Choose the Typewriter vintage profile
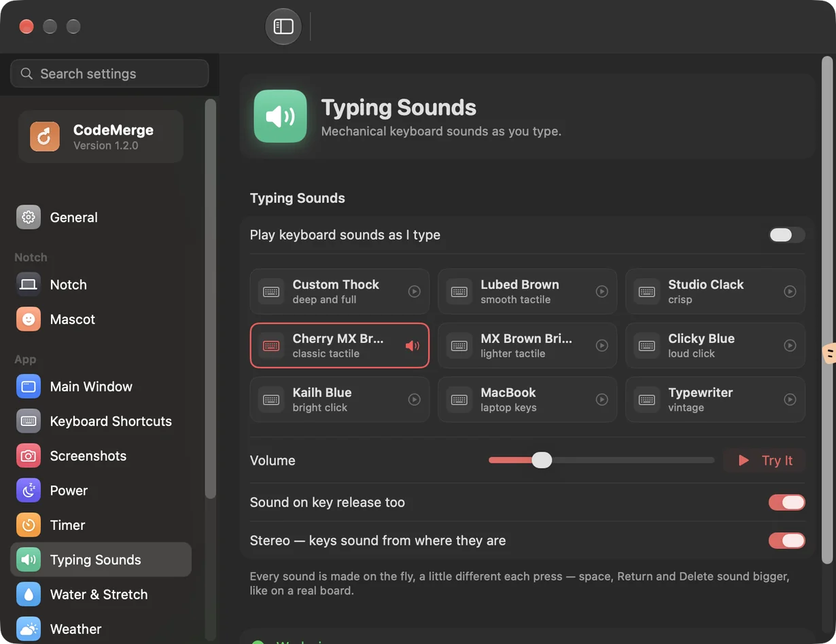 coord(715,399)
